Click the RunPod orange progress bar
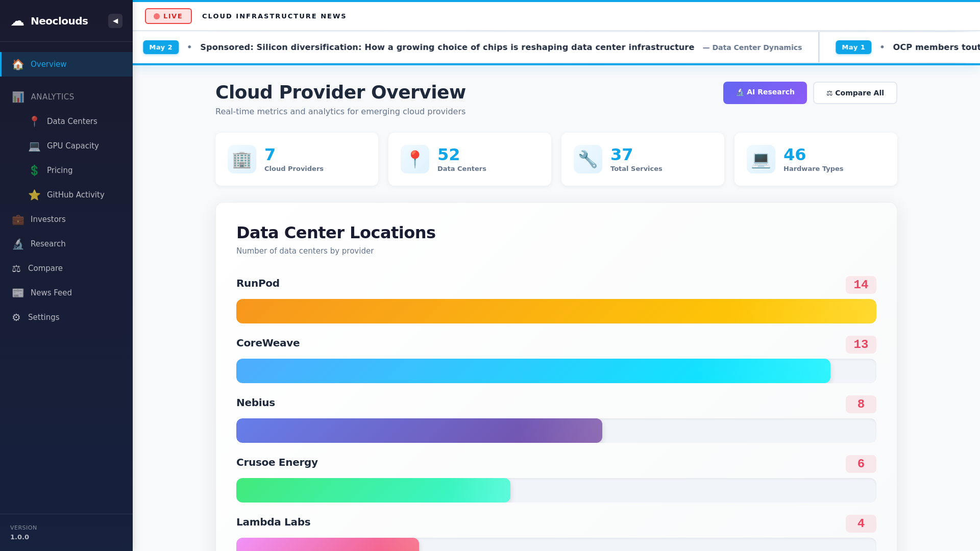Image resolution: width=980 pixels, height=551 pixels. click(556, 311)
